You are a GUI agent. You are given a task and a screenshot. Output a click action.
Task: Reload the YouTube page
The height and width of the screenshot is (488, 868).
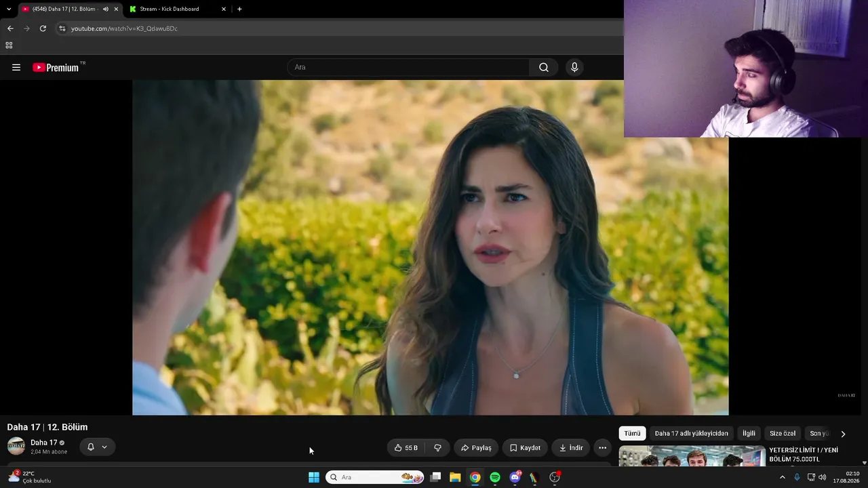coord(43,28)
